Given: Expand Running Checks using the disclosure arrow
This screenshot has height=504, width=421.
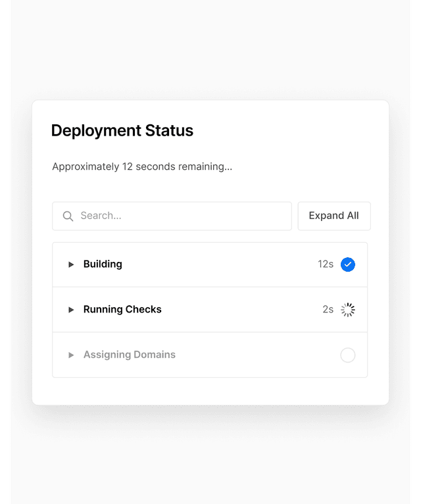Looking at the screenshot, I should 71,310.
